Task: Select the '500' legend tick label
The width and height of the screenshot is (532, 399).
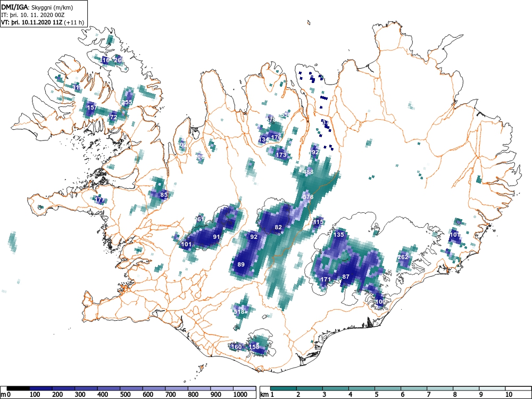Action: point(126,395)
